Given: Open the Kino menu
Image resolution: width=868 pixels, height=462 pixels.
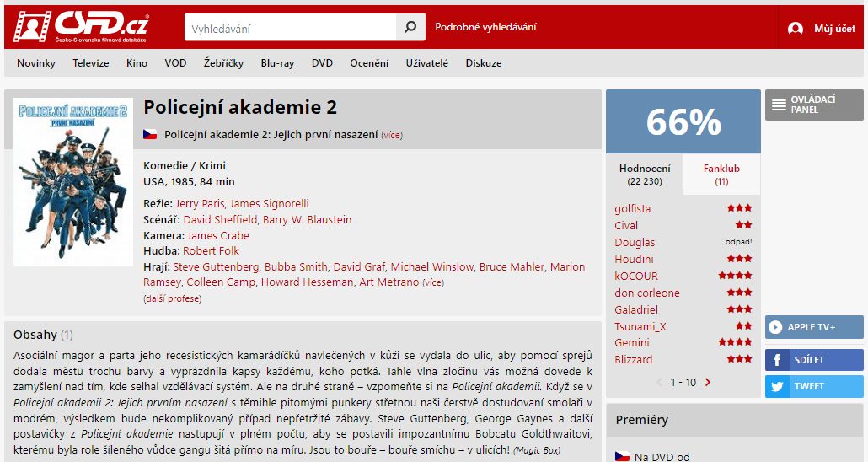Looking at the screenshot, I should [x=137, y=63].
